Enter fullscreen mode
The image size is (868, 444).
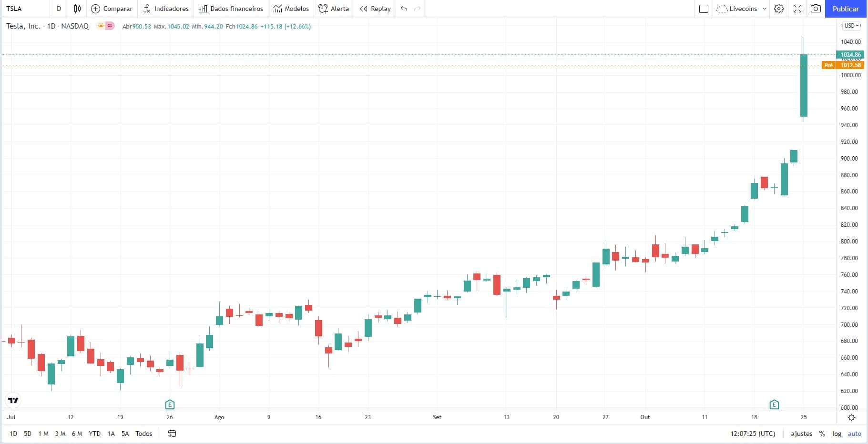(797, 9)
